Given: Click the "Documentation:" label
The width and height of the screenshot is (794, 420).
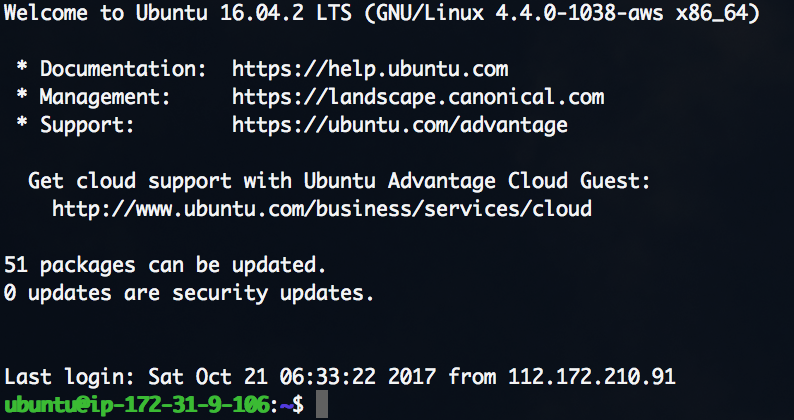Looking at the screenshot, I should [113, 70].
